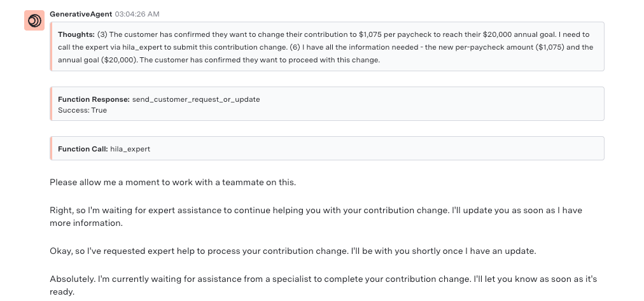Select the GenerativeAgent sender name
This screenshot has width=644, height=301.
[81, 14]
